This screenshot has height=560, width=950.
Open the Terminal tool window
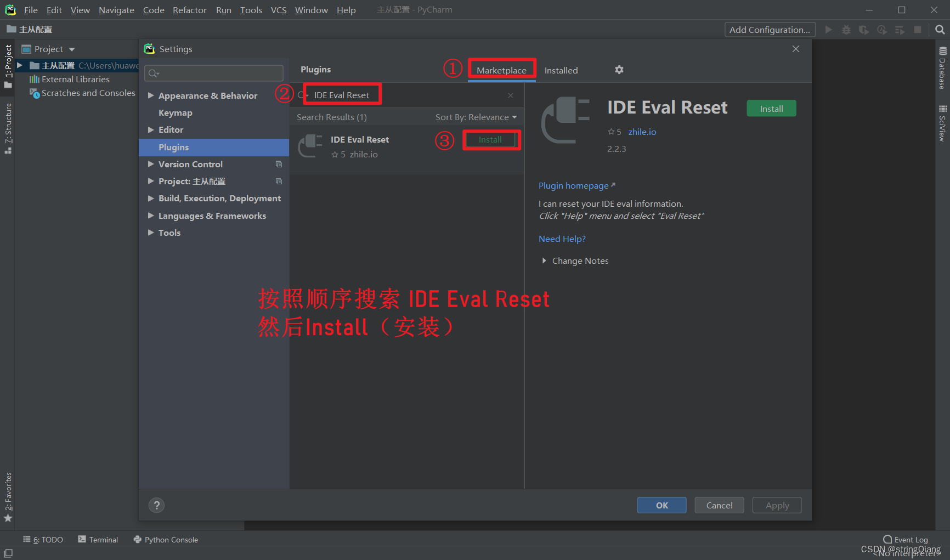(x=98, y=540)
